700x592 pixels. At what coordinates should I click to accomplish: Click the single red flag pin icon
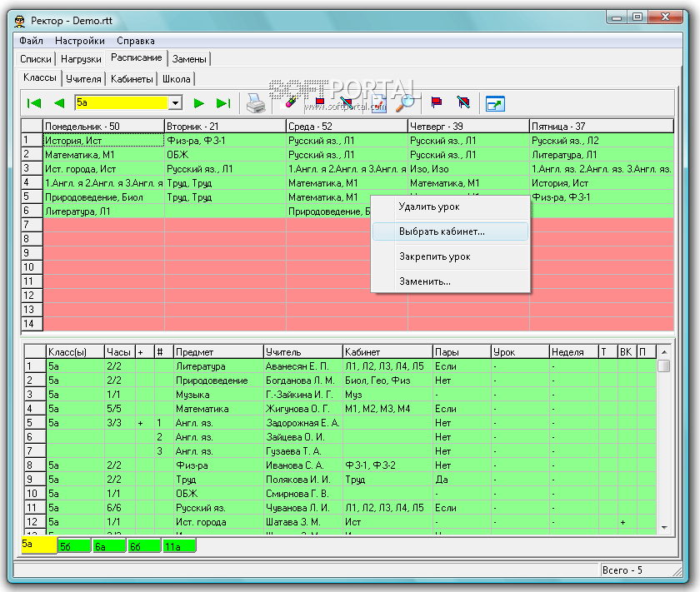[x=320, y=103]
